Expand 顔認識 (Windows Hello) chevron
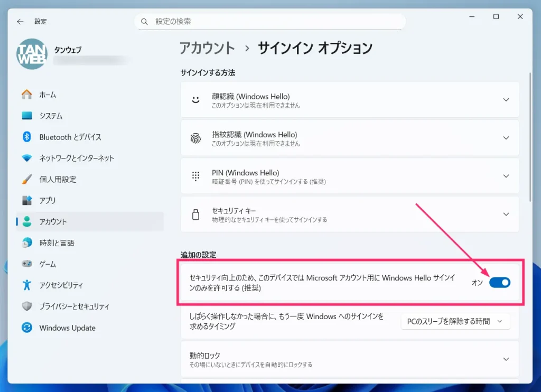 click(506, 100)
